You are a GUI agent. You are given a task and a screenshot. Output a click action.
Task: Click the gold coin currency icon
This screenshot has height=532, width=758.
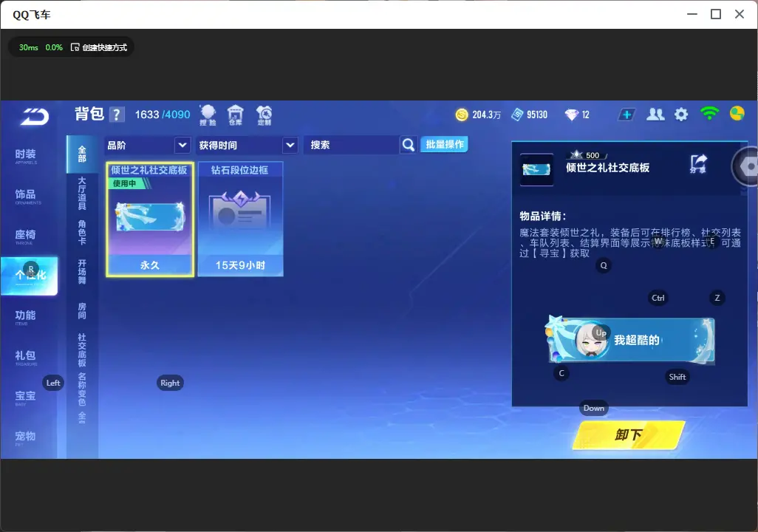(462, 115)
